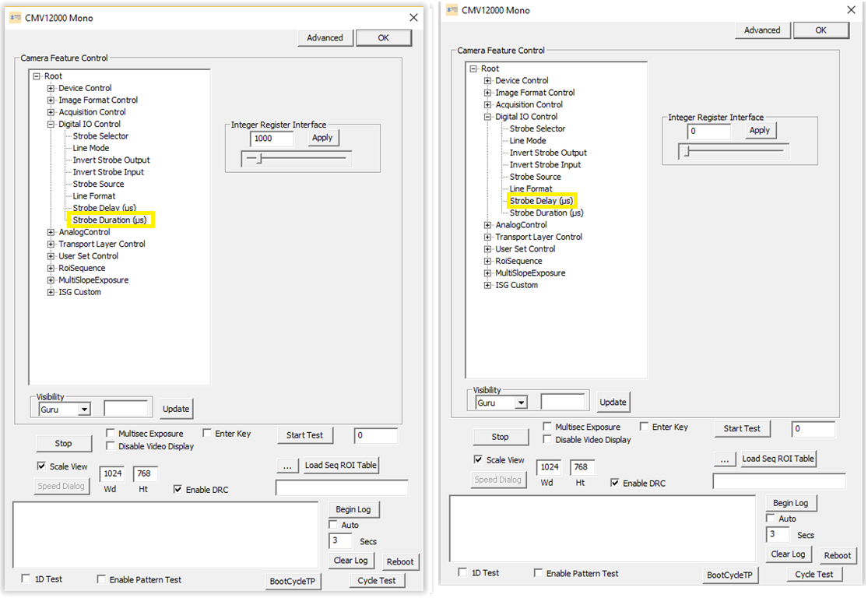
Task: Select Strobe Selector in left window
Action: (x=100, y=136)
